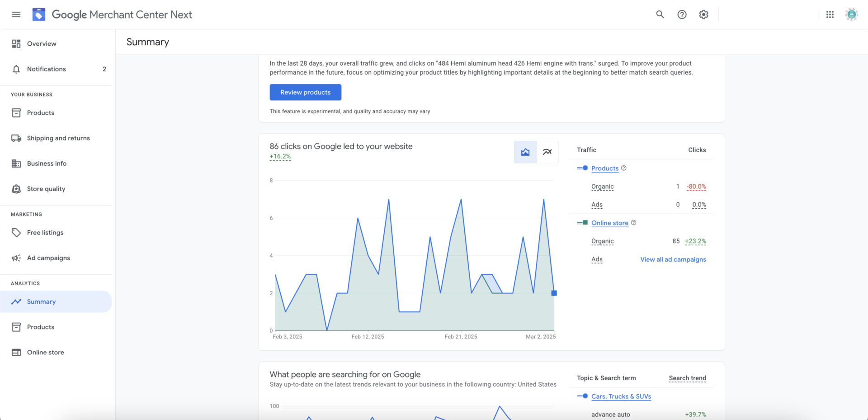Click the Summary trend line icon

click(16, 301)
